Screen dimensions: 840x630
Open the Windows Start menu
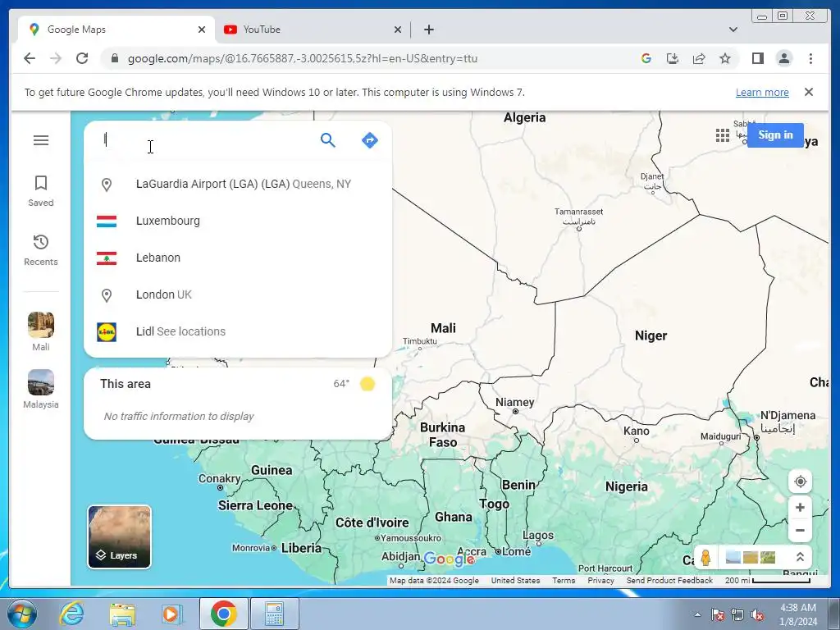pyautogui.click(x=21, y=614)
